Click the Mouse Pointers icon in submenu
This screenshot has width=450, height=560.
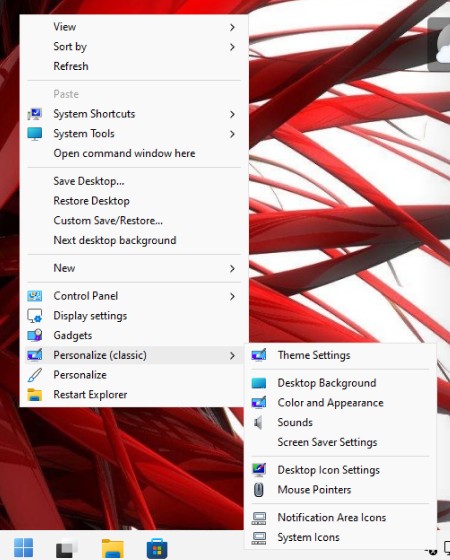click(259, 489)
